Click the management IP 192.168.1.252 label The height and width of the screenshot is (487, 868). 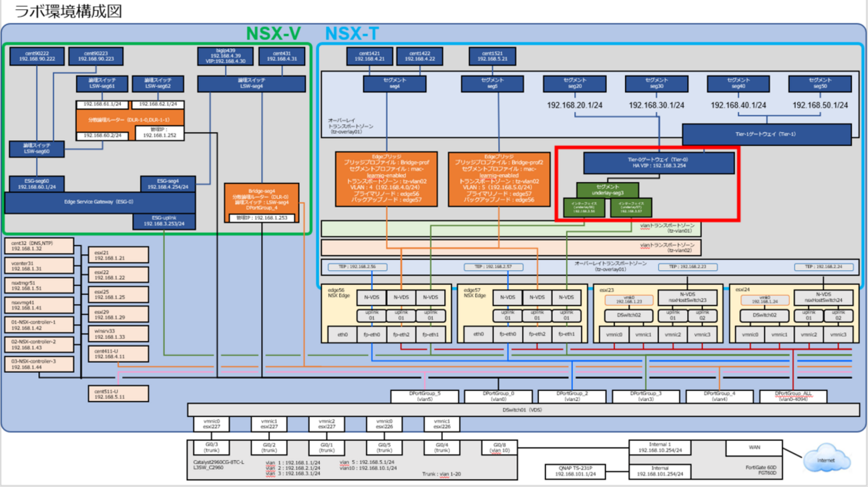point(159,131)
